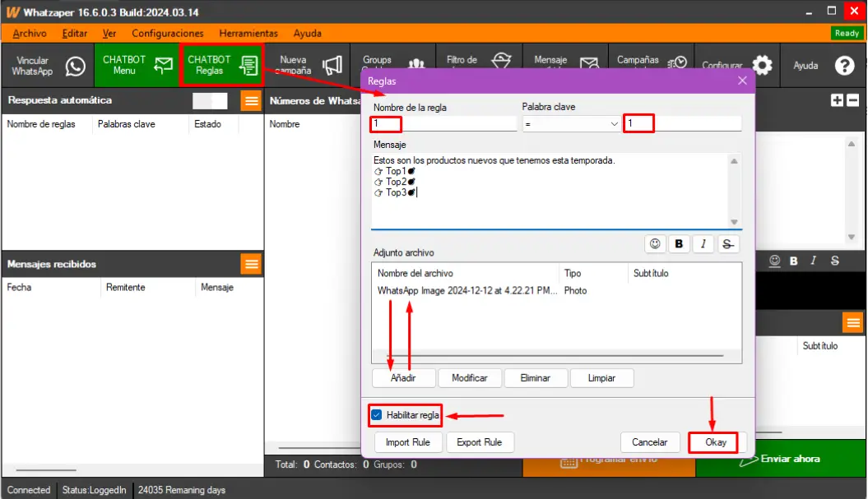Toggle the Respuesta automática switch

(x=209, y=100)
